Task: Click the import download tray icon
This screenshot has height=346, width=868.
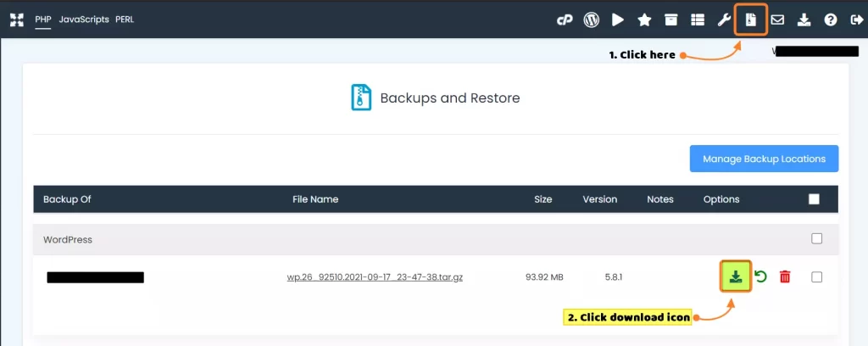Action: click(x=804, y=20)
